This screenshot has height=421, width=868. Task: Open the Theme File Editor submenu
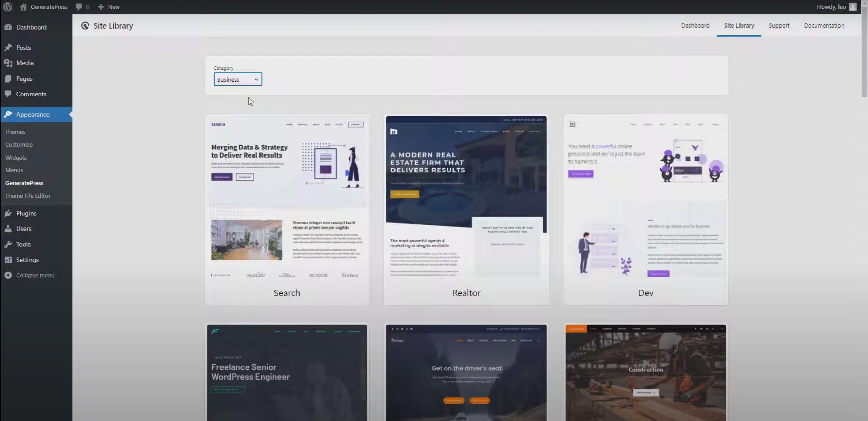pos(27,196)
